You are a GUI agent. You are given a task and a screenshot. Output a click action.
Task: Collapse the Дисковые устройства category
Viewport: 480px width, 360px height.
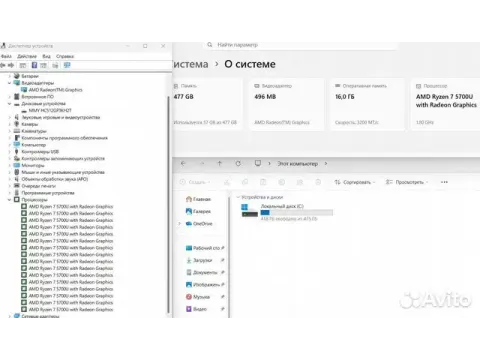point(10,104)
